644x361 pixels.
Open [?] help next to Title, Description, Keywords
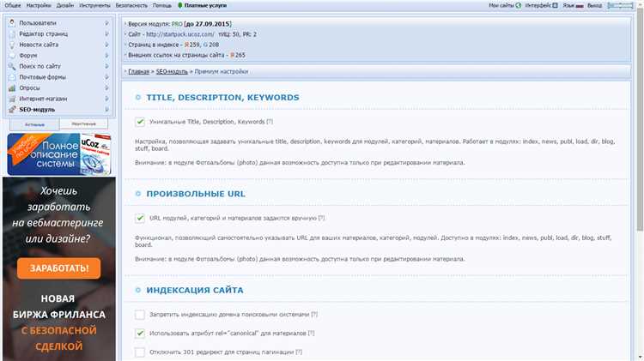(270, 122)
